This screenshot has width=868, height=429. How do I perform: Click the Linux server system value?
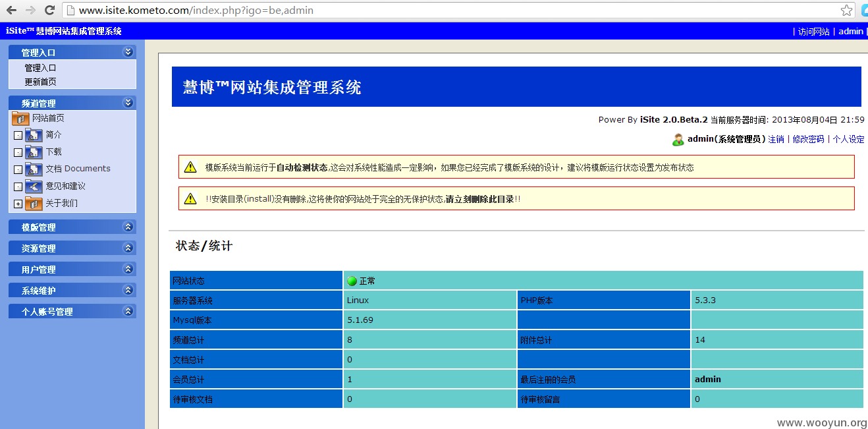[358, 300]
